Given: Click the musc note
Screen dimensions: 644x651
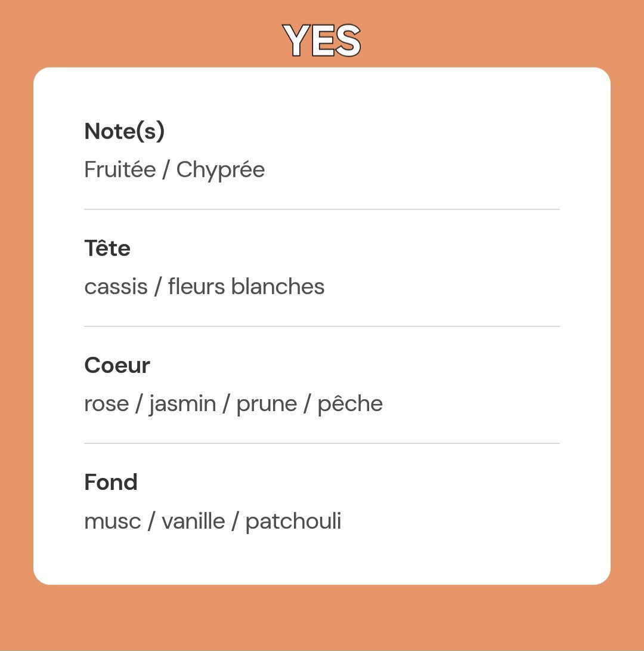Looking at the screenshot, I should (x=112, y=521).
